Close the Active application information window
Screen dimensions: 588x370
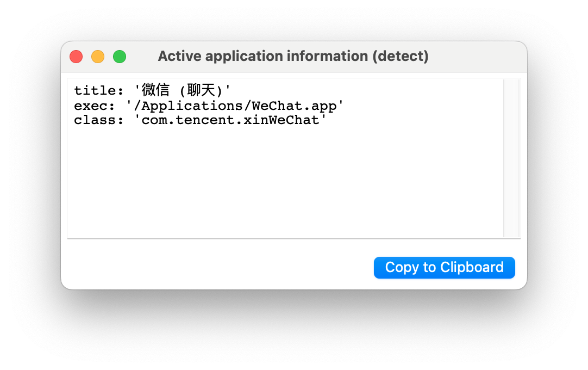[76, 57]
